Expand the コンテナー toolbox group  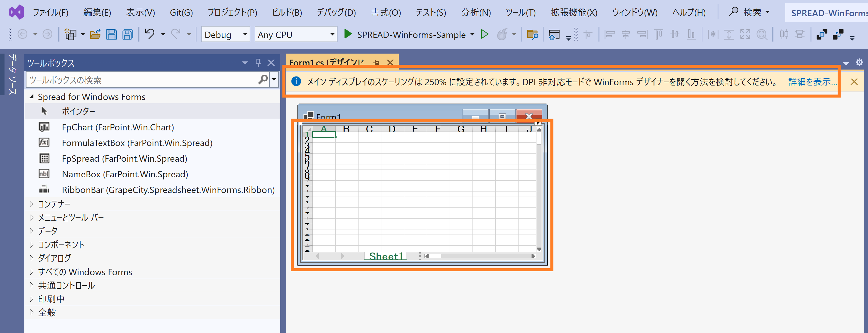click(x=31, y=204)
